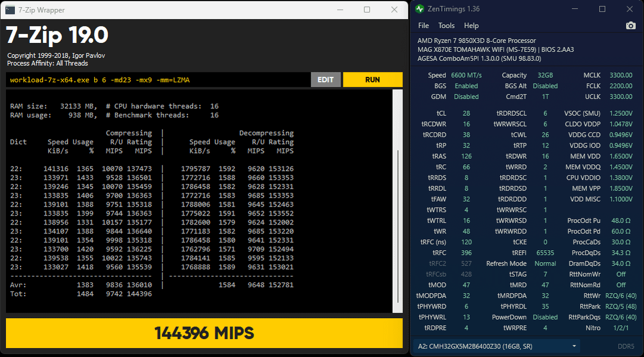Open the Tools menu in ZenTimings

[x=446, y=26]
